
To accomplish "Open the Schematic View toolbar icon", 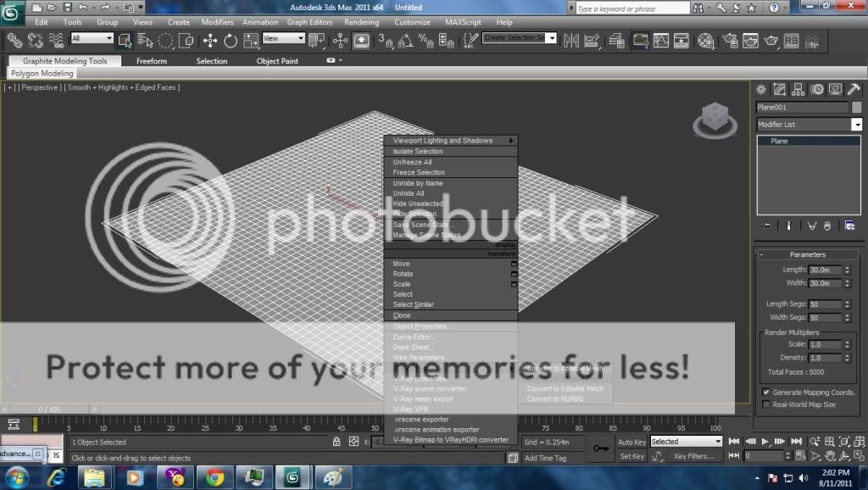I will (682, 41).
